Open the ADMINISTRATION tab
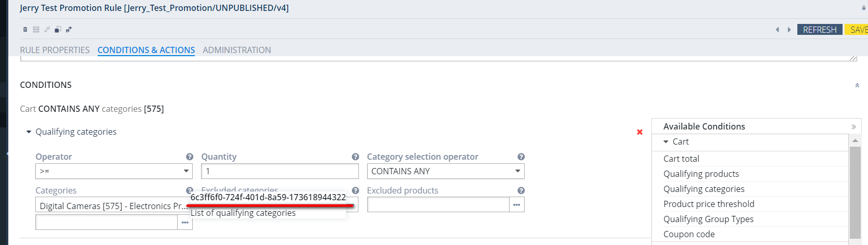This screenshot has width=868, height=245. [236, 50]
